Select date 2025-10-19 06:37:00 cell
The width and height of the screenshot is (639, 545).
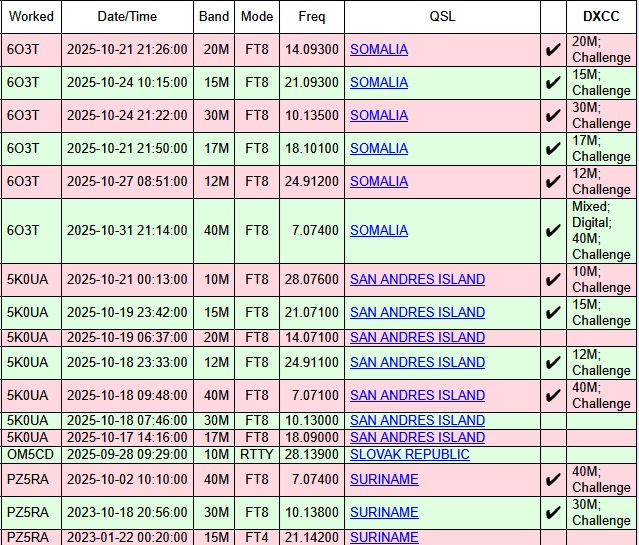tap(127, 338)
